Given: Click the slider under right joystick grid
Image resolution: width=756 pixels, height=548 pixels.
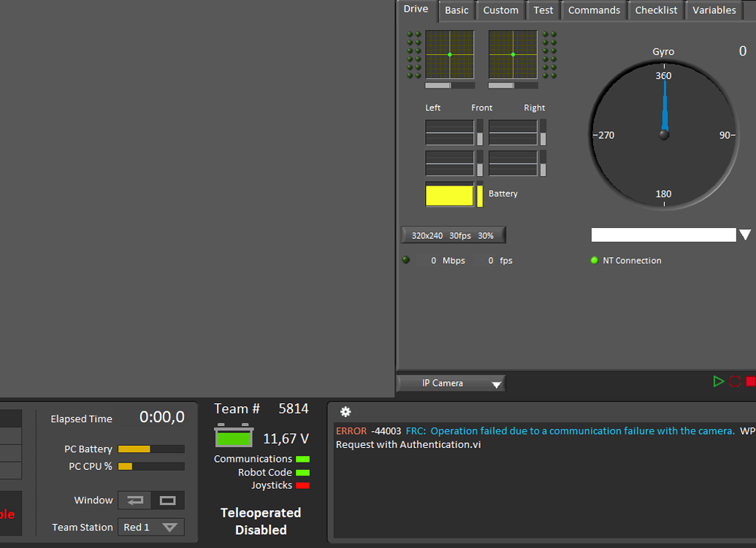Looking at the screenshot, I should [x=513, y=85].
